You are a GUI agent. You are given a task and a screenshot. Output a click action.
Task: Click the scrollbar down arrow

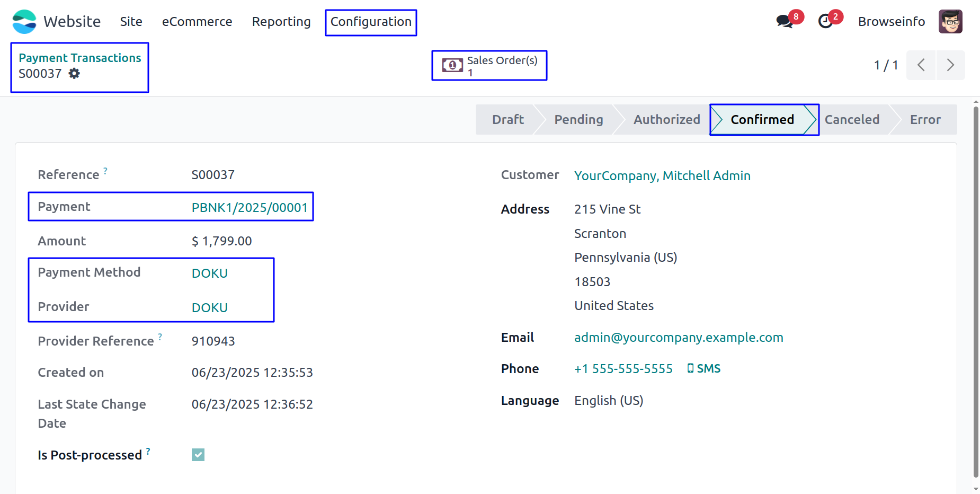coord(976,489)
